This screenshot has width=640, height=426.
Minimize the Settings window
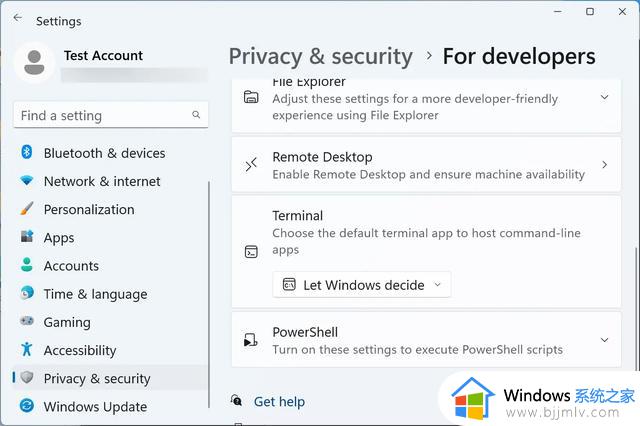558,11
